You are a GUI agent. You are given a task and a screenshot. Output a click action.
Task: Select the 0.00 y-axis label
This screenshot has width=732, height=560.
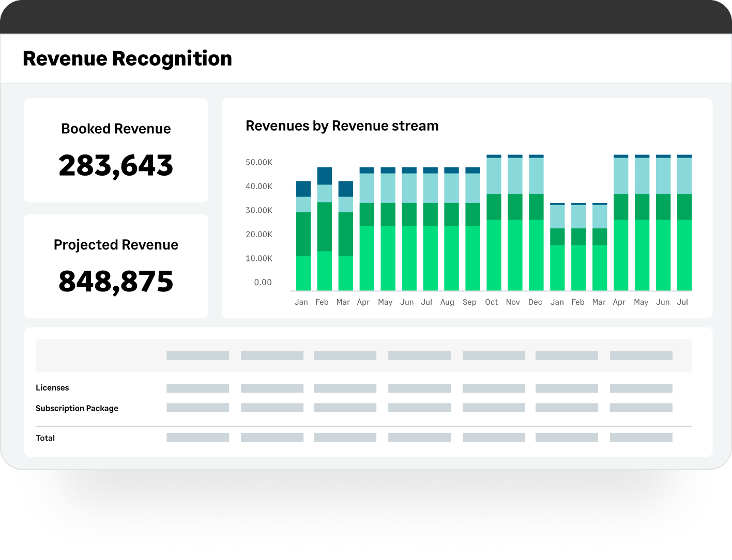[x=263, y=283]
